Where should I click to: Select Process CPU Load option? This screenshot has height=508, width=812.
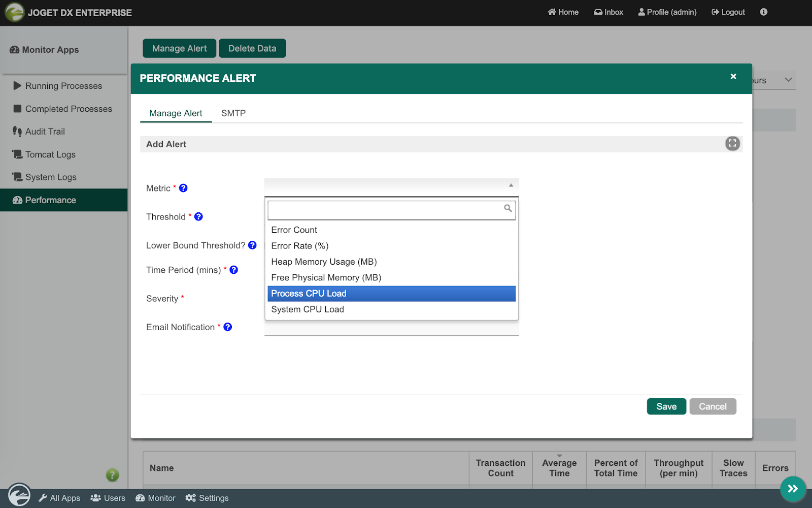pos(391,294)
